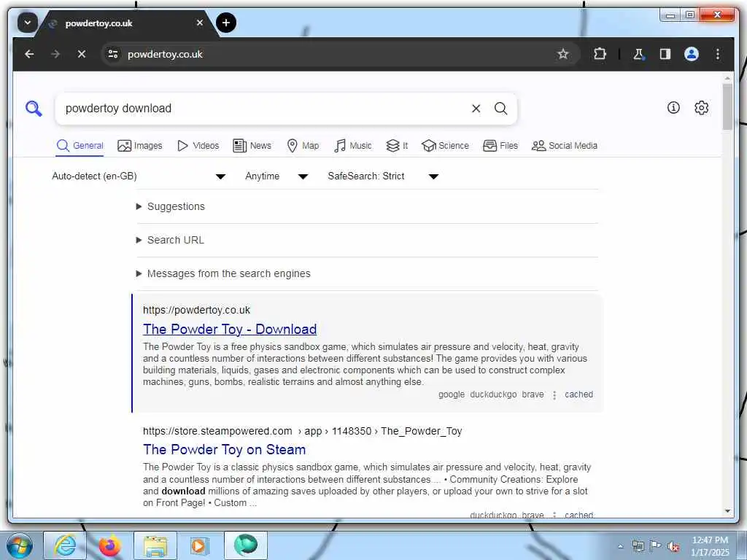Toggle the browser side panel icon

pyautogui.click(x=665, y=54)
